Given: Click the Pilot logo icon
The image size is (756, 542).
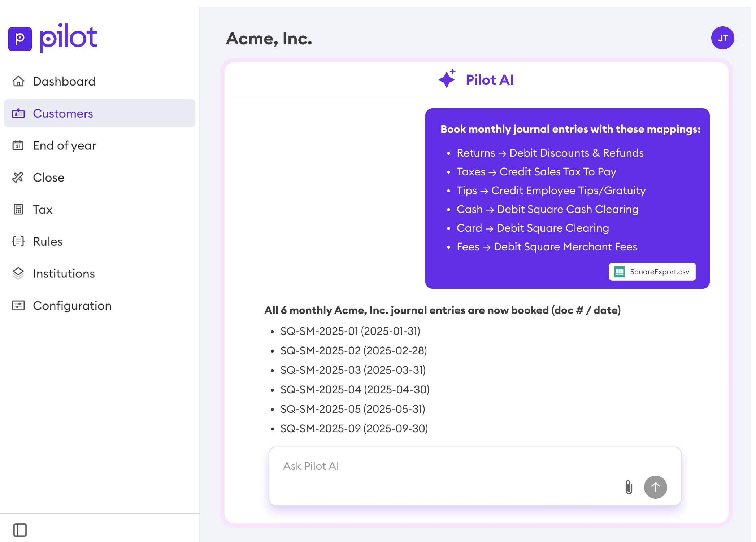Looking at the screenshot, I should (20, 39).
